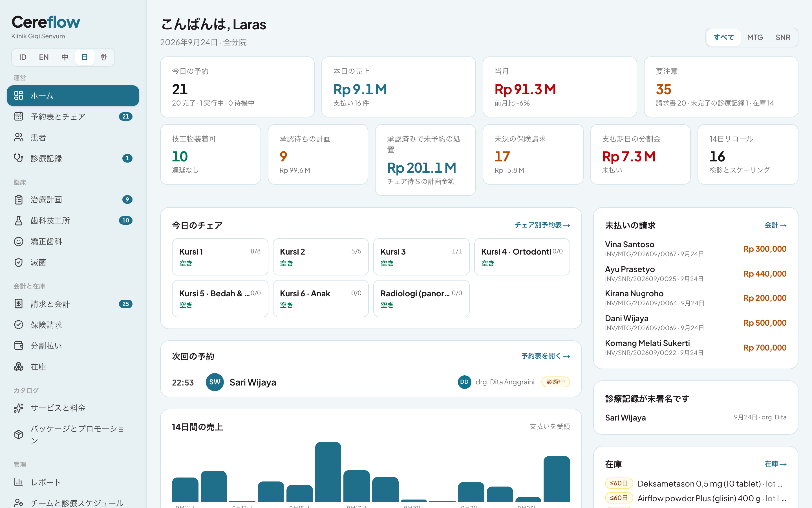Image resolution: width=812 pixels, height=508 pixels.
Task: Click the Cereflow logo
Action: pyautogui.click(x=46, y=22)
